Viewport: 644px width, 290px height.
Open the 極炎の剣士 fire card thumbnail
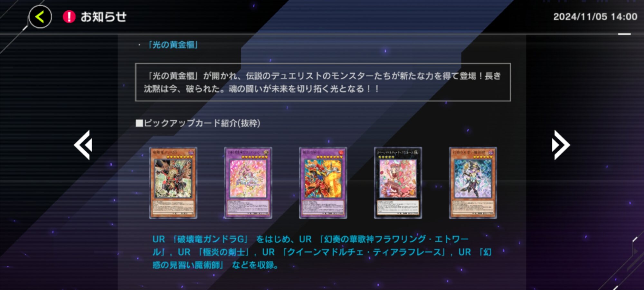323,183
